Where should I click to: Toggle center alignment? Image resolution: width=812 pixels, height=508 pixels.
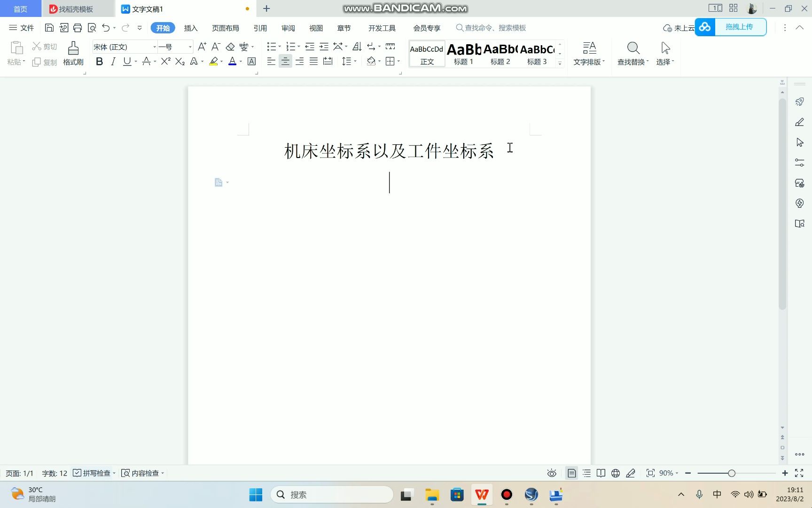tap(285, 61)
